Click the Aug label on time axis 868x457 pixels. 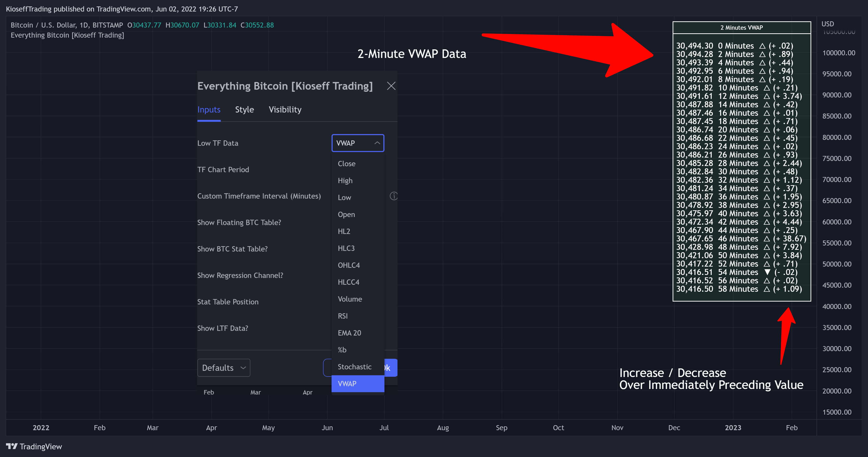[443, 427]
